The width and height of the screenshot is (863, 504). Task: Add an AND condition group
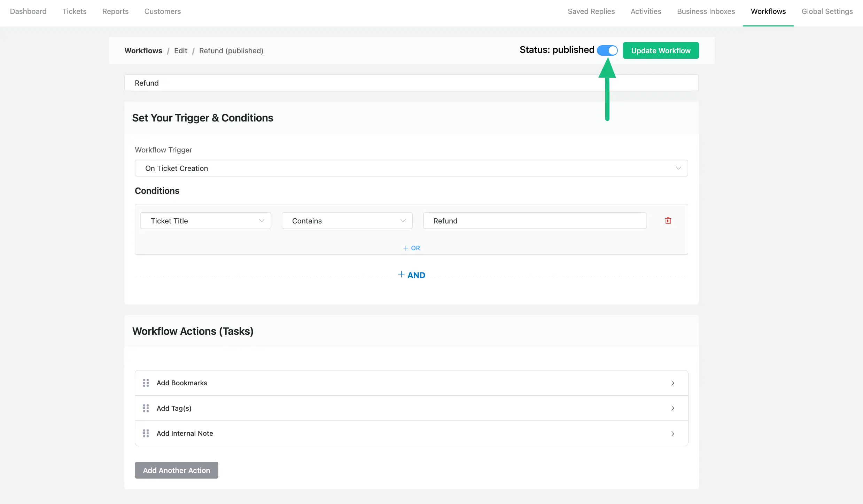coord(411,275)
